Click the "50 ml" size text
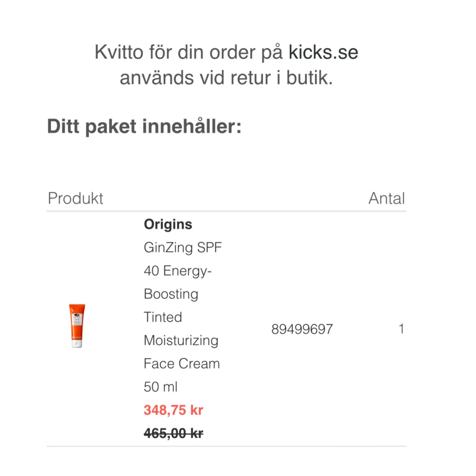Screen dimensions: 476x476 click(x=161, y=387)
